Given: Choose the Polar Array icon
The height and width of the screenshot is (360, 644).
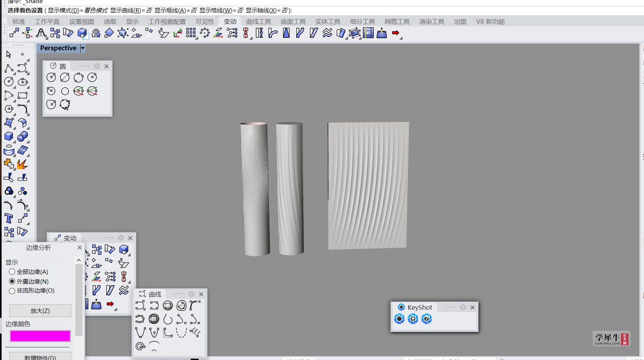Looking at the screenshot, I should (205, 33).
